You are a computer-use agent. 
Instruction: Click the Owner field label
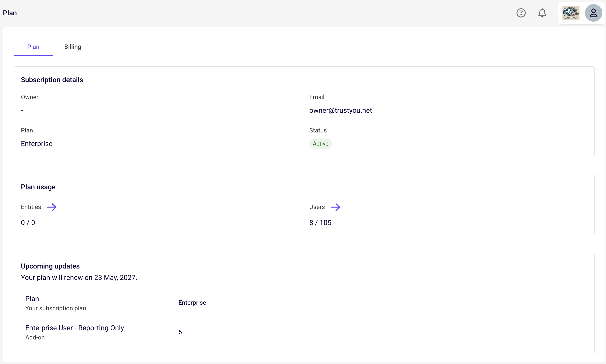point(29,97)
